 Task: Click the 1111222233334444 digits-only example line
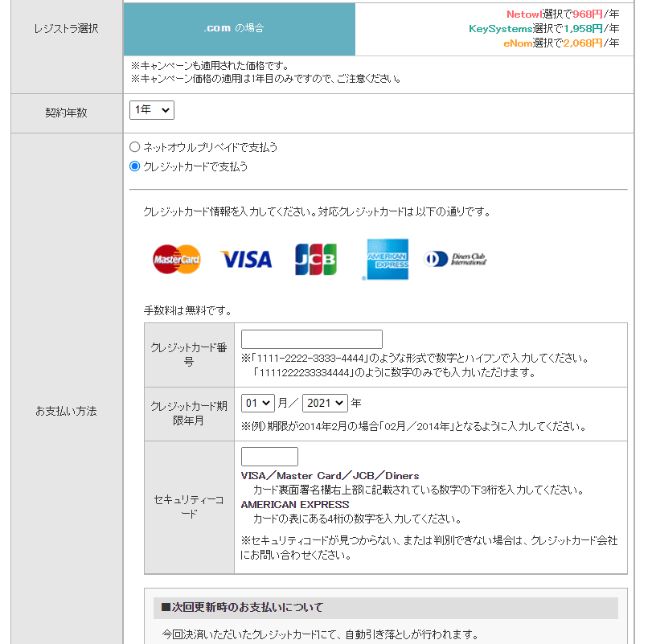point(395,372)
